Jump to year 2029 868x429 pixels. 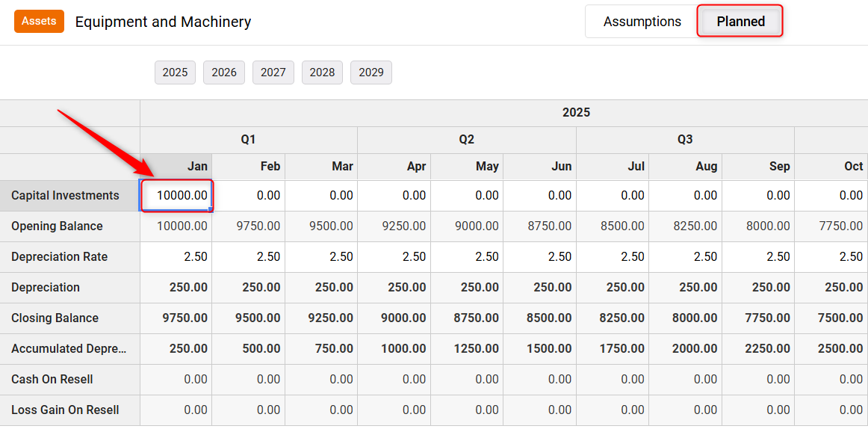pyautogui.click(x=371, y=72)
